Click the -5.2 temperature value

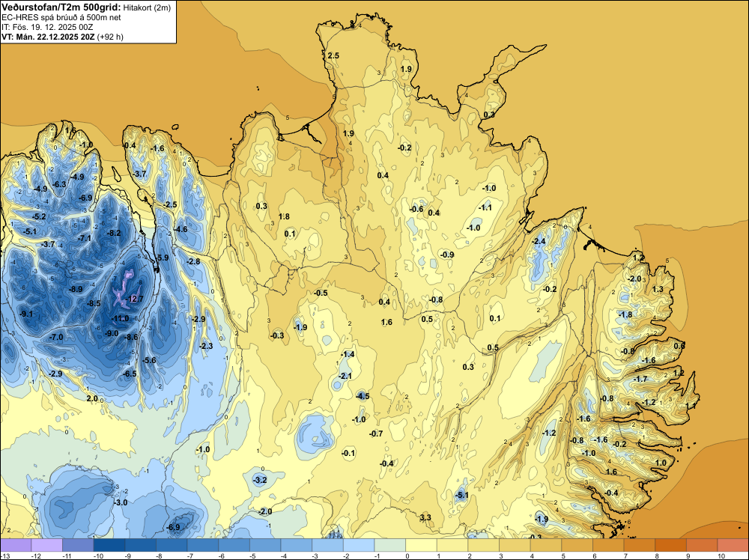(x=39, y=216)
